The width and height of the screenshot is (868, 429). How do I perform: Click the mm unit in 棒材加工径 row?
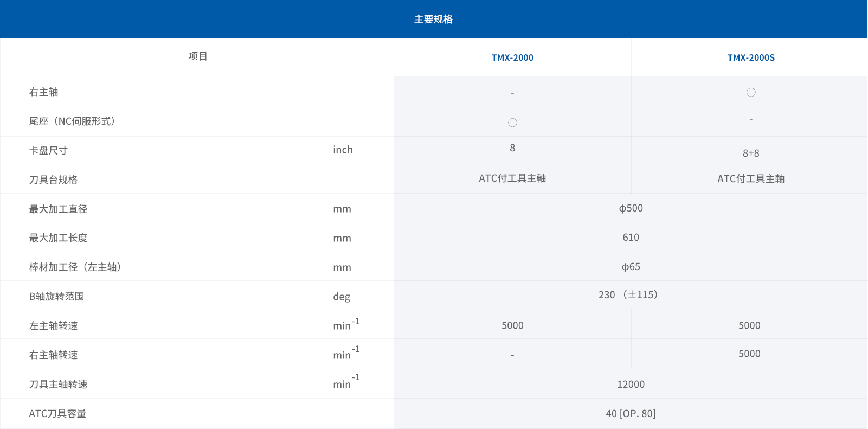point(342,268)
